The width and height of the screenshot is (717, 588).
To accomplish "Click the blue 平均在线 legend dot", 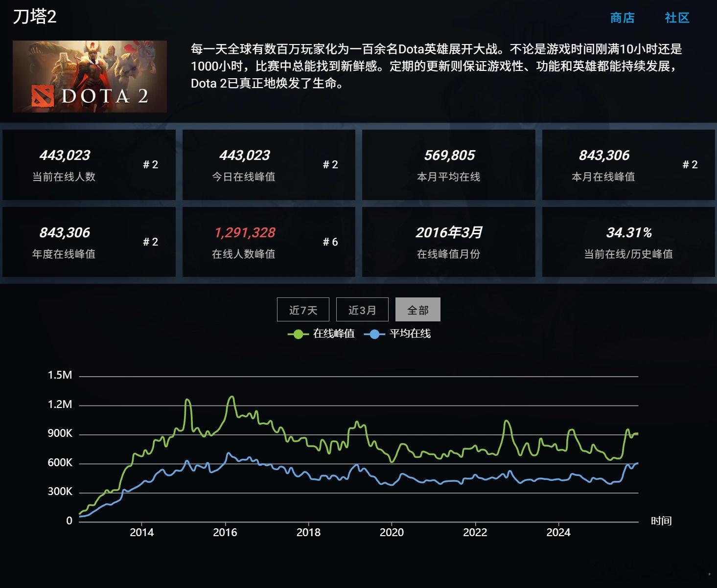I will click(373, 334).
